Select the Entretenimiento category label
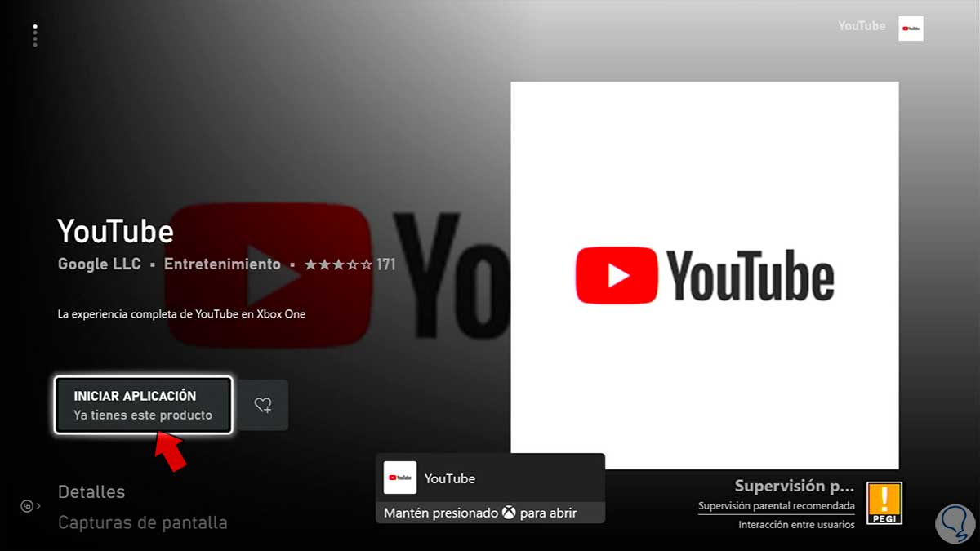 pos(222,264)
